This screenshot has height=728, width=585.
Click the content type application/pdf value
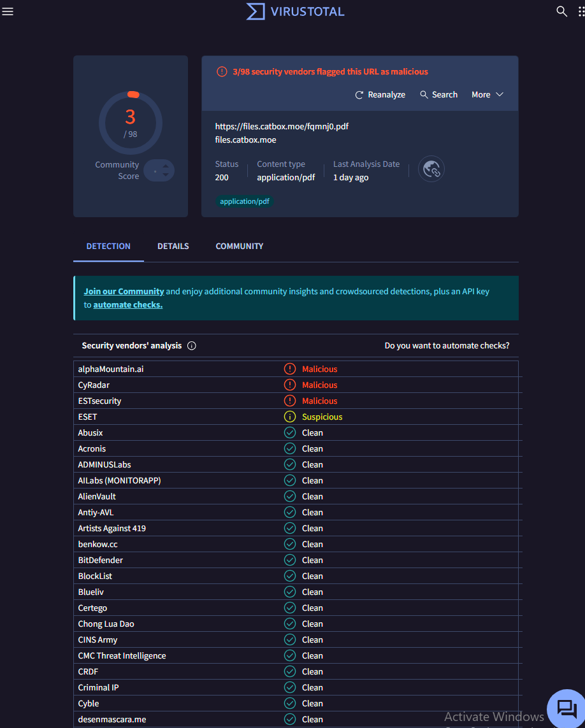tap(285, 177)
